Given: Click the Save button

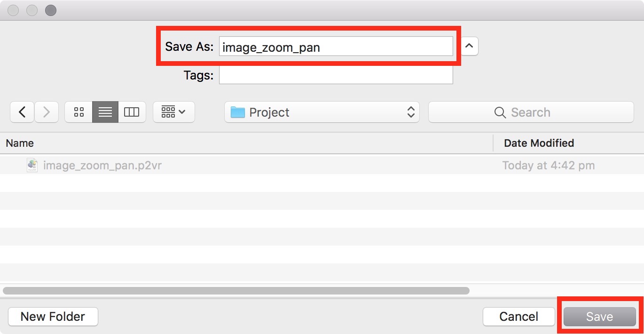Looking at the screenshot, I should [599, 317].
